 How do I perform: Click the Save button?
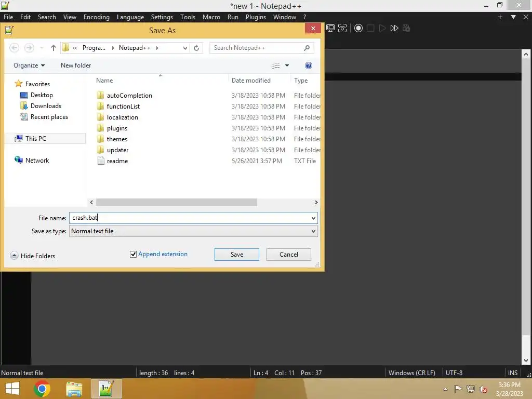tap(237, 255)
